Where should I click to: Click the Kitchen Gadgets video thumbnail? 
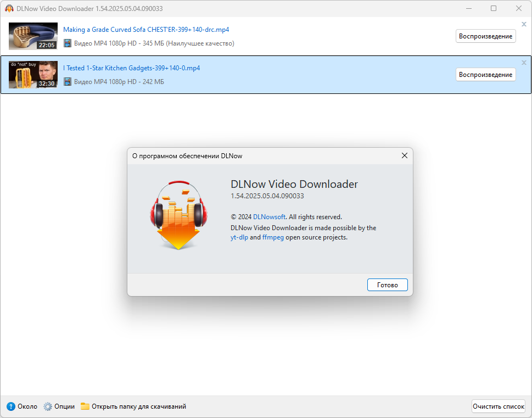33,75
